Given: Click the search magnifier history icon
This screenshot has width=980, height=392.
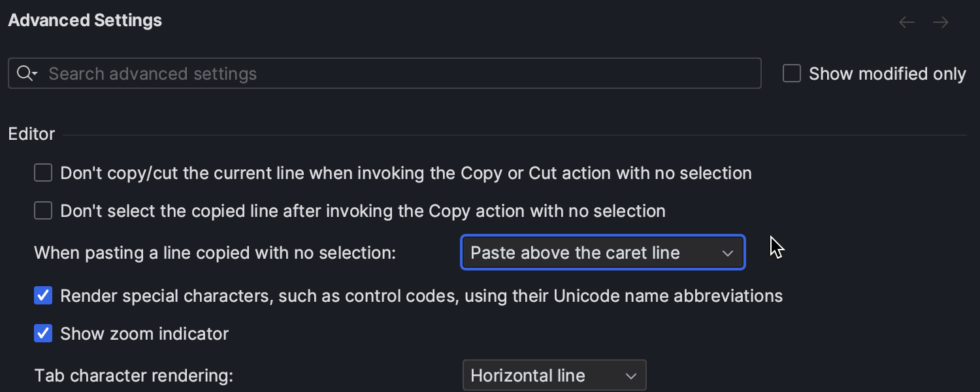Looking at the screenshot, I should click(27, 73).
